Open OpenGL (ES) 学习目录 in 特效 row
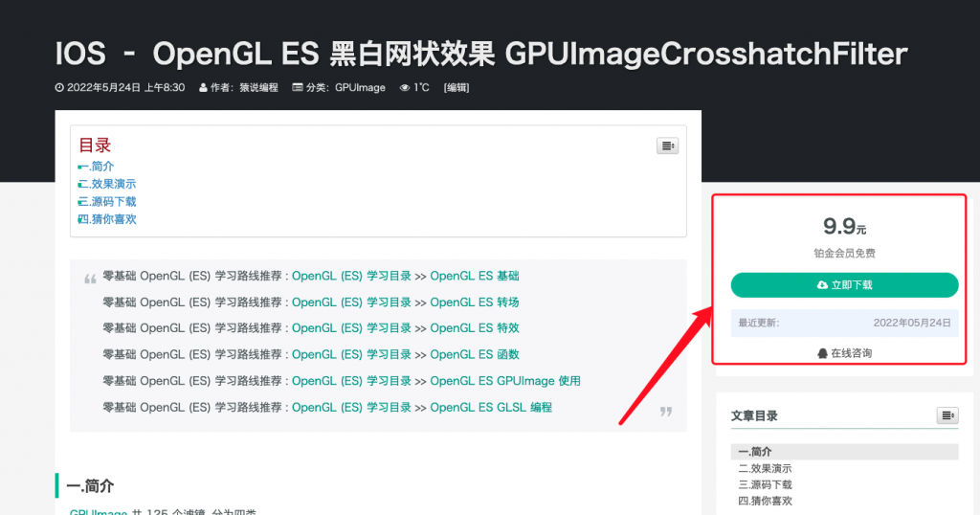The image size is (980, 515). tap(351, 327)
